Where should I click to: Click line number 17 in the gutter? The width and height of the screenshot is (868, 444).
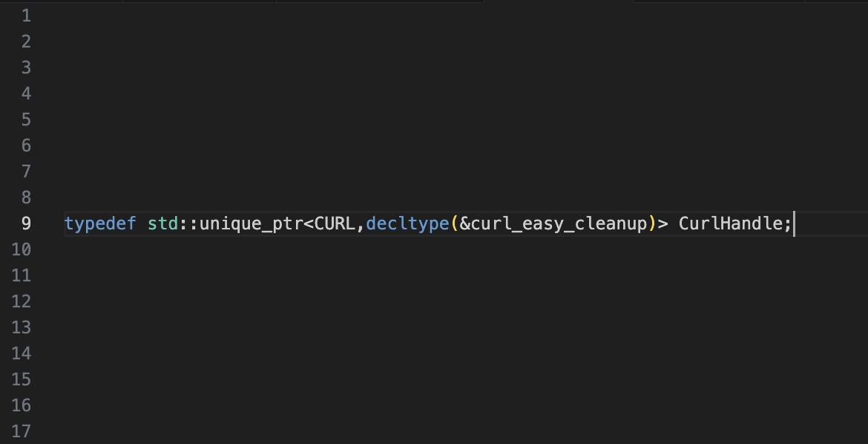coord(22,431)
